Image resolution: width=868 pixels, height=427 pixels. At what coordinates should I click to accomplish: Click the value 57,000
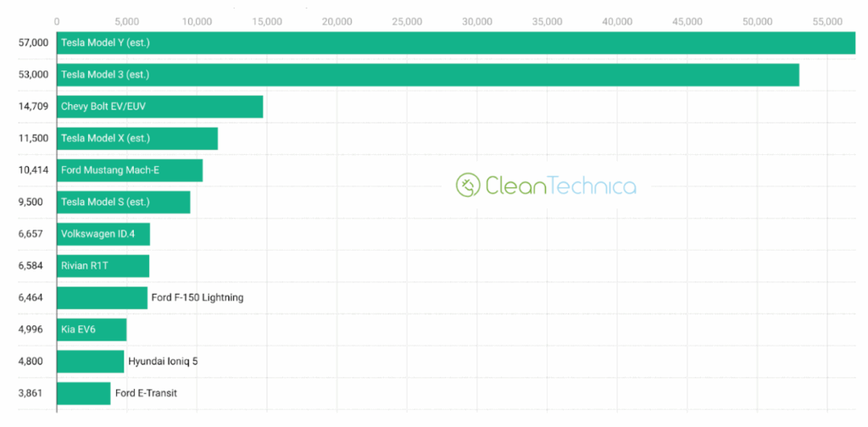coord(33,42)
